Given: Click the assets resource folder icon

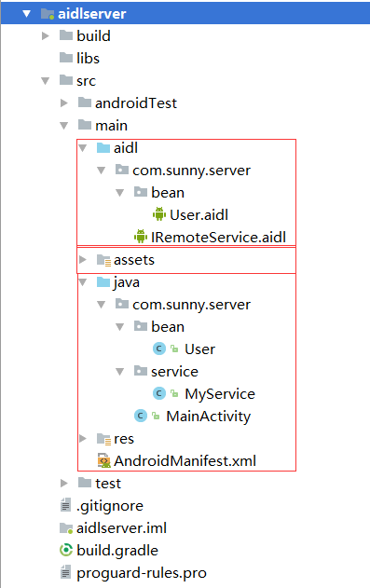Looking at the screenshot, I should [103, 259].
